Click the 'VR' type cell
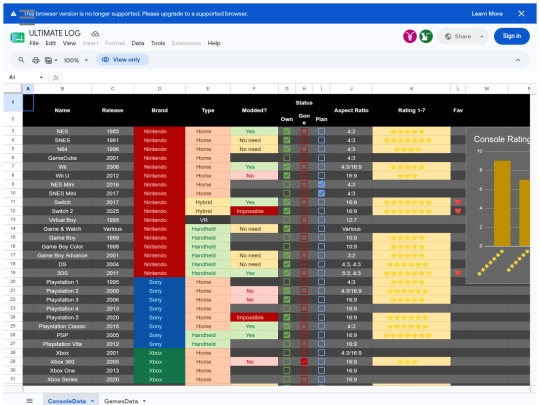This screenshot has width=540, height=405. pyautogui.click(x=208, y=220)
